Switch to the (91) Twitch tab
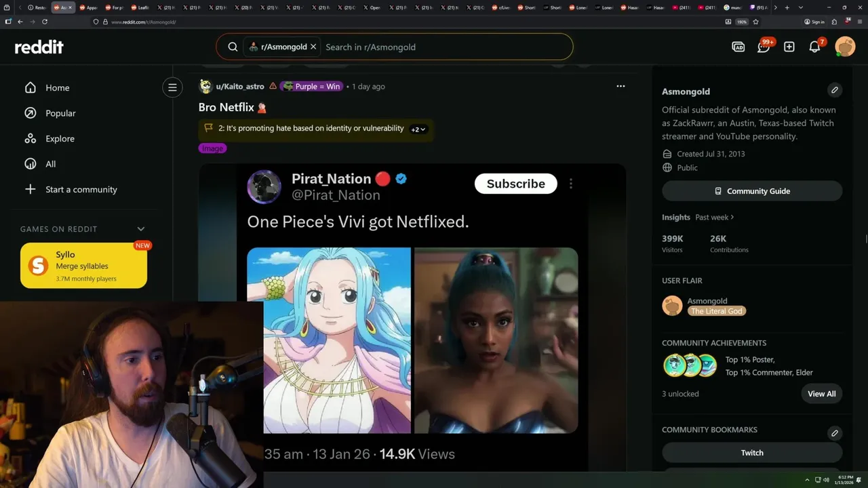Image resolution: width=868 pixels, height=488 pixels. click(x=759, y=7)
